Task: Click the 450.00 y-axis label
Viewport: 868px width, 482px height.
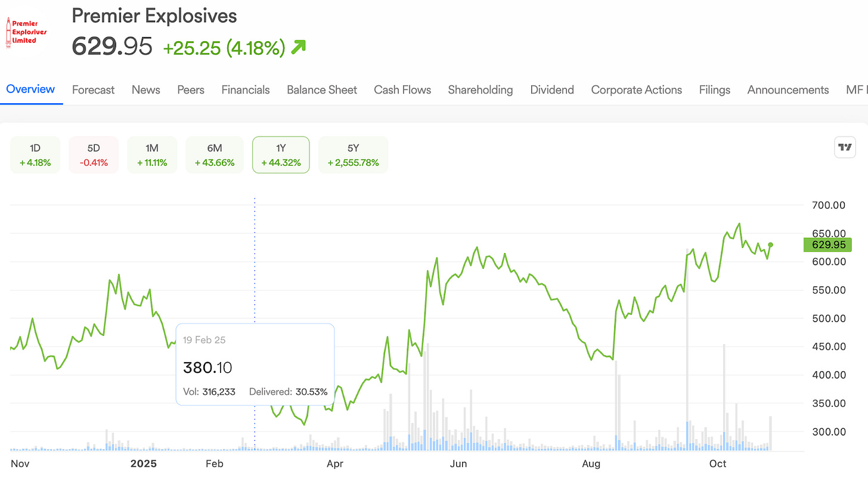Action: [x=829, y=347]
